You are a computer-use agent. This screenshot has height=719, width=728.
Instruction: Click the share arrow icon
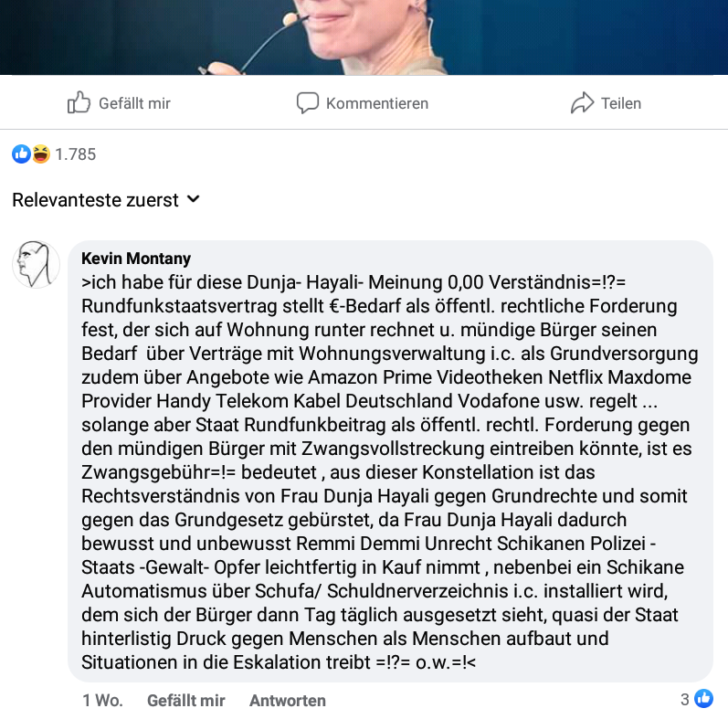pyautogui.click(x=582, y=102)
